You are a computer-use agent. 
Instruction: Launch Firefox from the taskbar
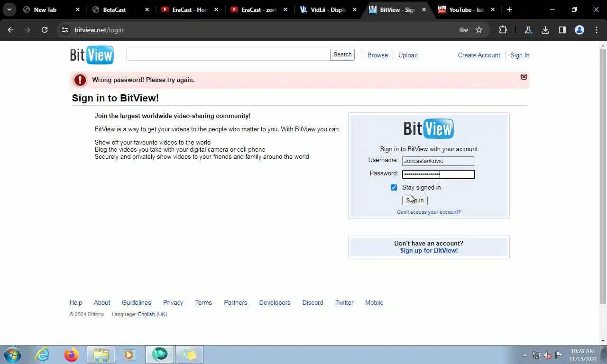(x=72, y=355)
